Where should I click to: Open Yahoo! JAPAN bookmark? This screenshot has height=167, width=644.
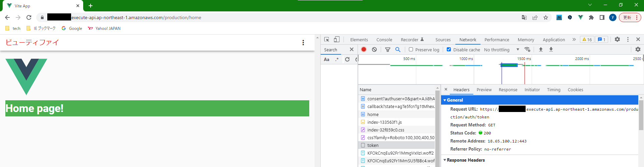point(104,29)
